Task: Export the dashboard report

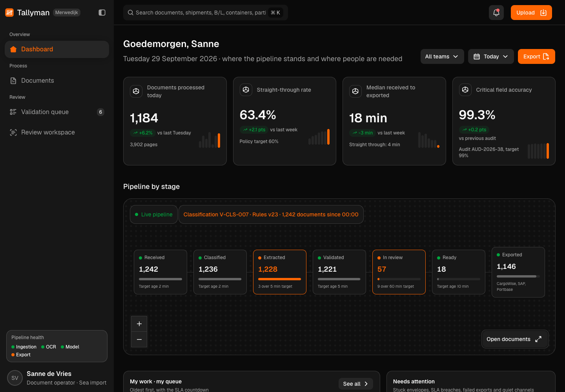Action: click(x=536, y=56)
